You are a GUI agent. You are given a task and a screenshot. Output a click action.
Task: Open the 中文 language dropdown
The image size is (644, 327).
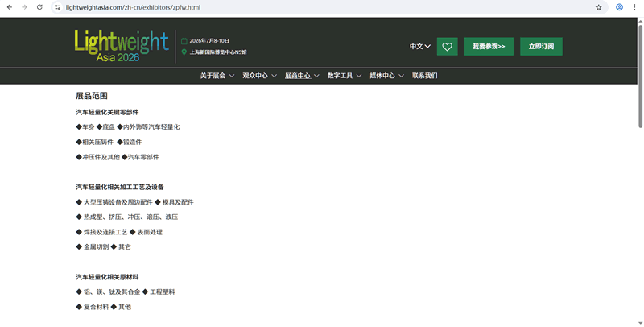(x=419, y=47)
